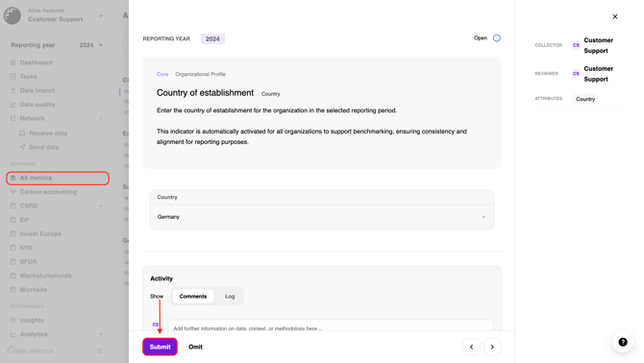Submit the country of establishment
644x363 pixels.
(x=161, y=347)
